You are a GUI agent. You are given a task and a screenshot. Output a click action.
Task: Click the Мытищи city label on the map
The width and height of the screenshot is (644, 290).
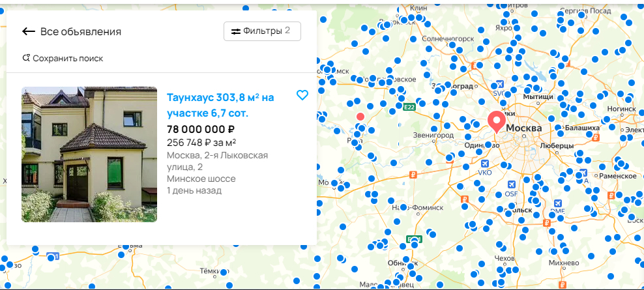tap(538, 96)
